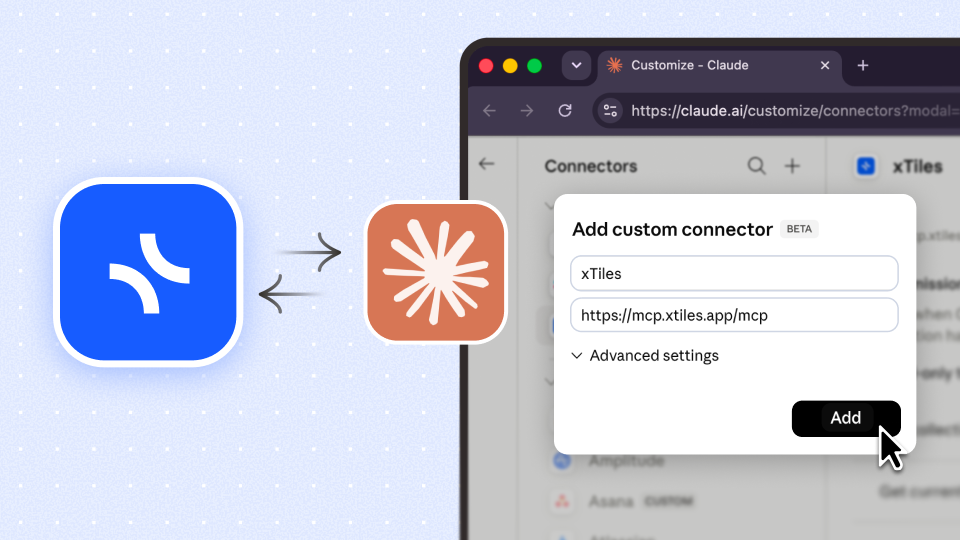Image resolution: width=960 pixels, height=540 pixels.
Task: Open a new browser tab
Action: [x=863, y=66]
